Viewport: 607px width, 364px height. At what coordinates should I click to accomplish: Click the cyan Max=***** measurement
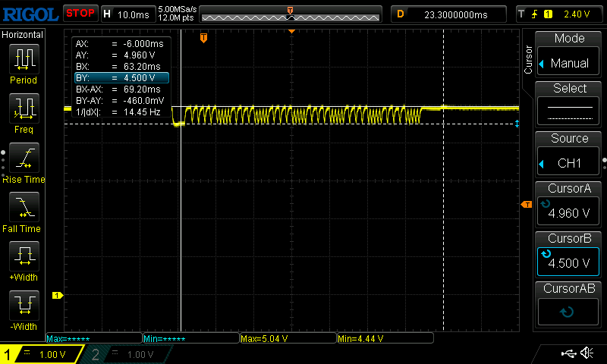pyautogui.click(x=93, y=339)
